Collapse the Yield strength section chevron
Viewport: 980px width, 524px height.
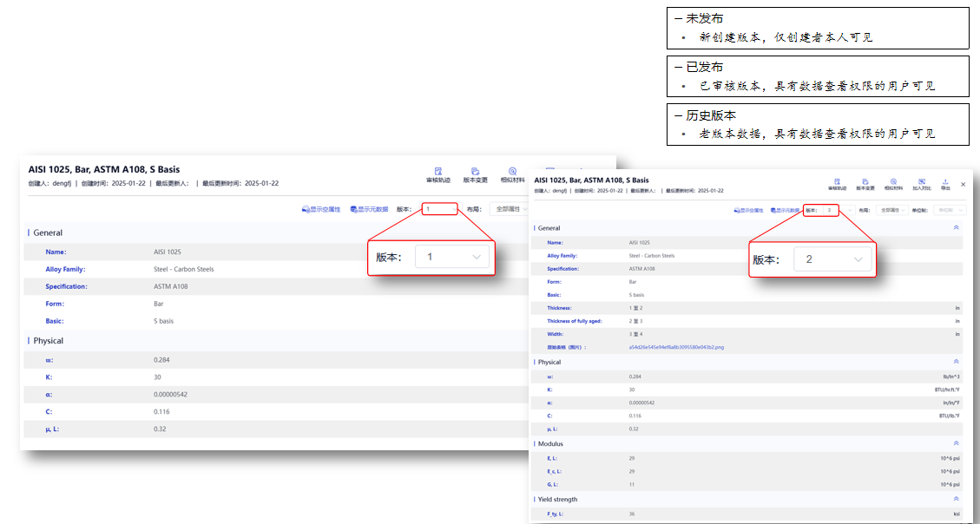pyautogui.click(x=956, y=499)
